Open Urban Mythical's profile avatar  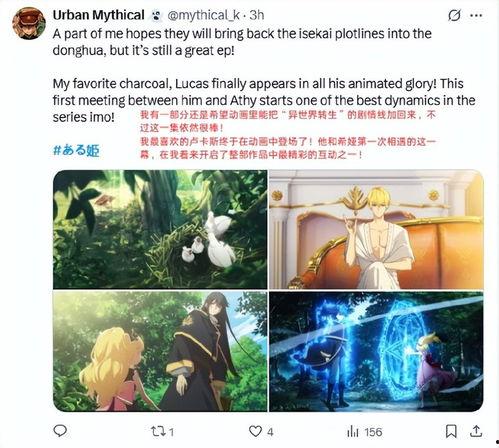click(x=29, y=23)
